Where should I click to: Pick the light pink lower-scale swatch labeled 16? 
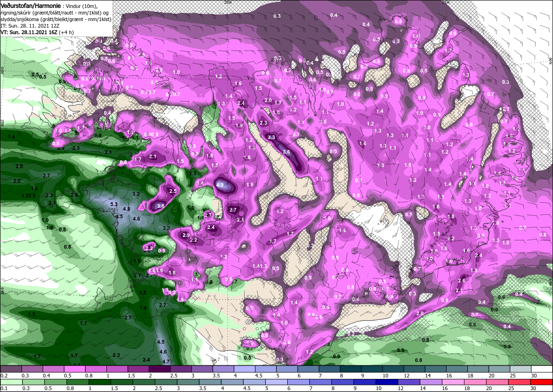click(453, 382)
